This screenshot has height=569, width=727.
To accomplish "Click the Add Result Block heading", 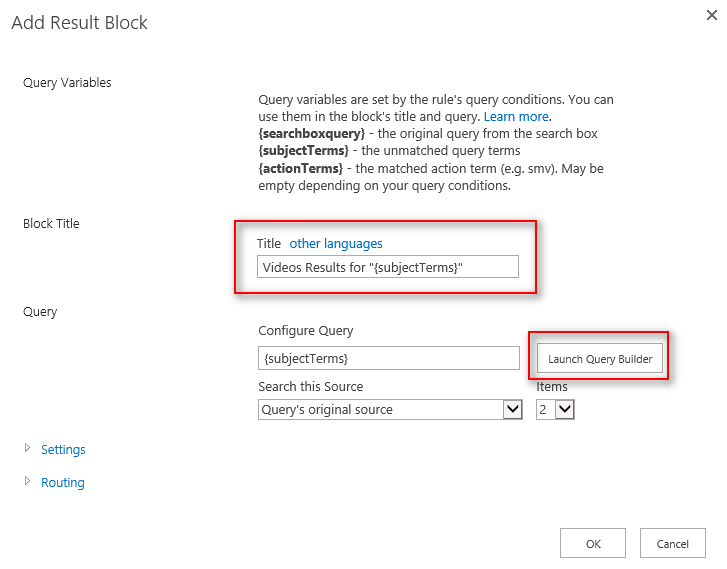I will tap(80, 23).
